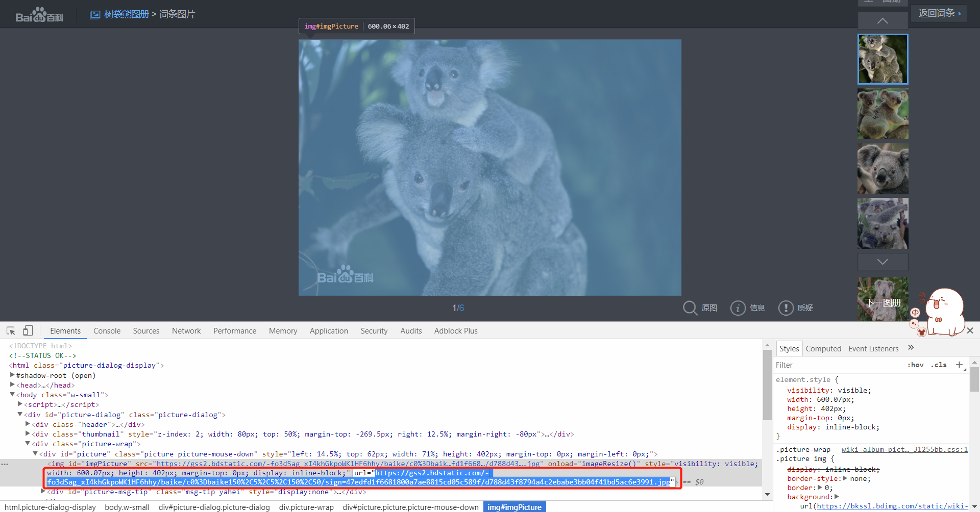The width and height of the screenshot is (980, 512).
Task: Click the img src URL link
Action: tap(348, 464)
